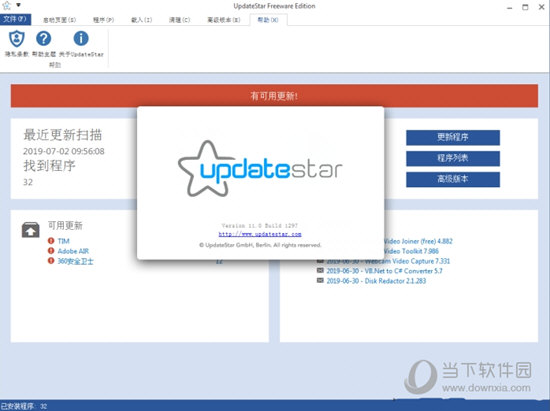Open VB.Net to C# Converter 5.7 link
This screenshot has height=411, width=550.
384,271
